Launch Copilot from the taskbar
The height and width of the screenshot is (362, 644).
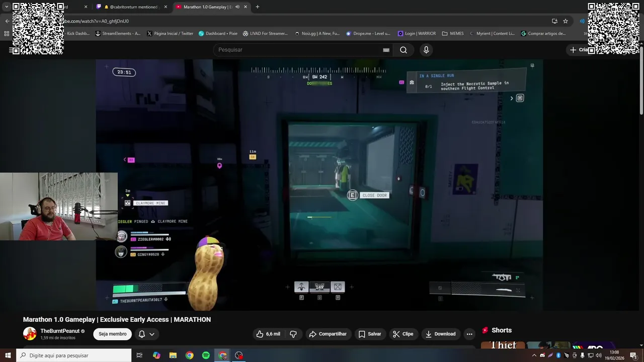(x=156, y=355)
